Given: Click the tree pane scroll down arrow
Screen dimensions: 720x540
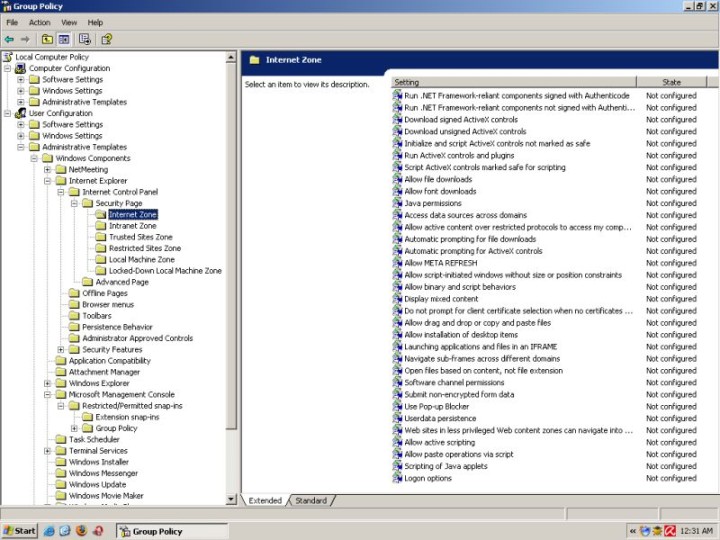Looking at the screenshot, I should (232, 499).
